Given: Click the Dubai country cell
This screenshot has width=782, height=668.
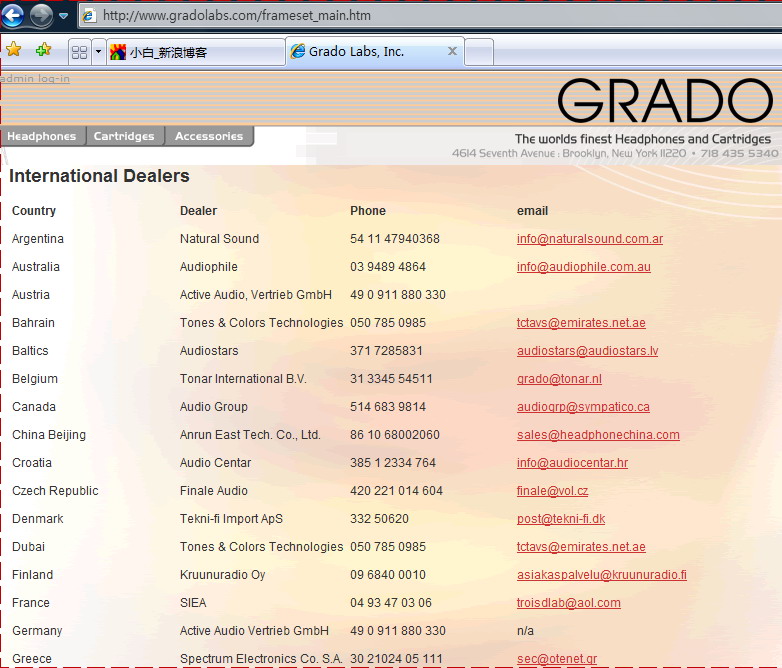Looking at the screenshot, I should click(x=28, y=547).
